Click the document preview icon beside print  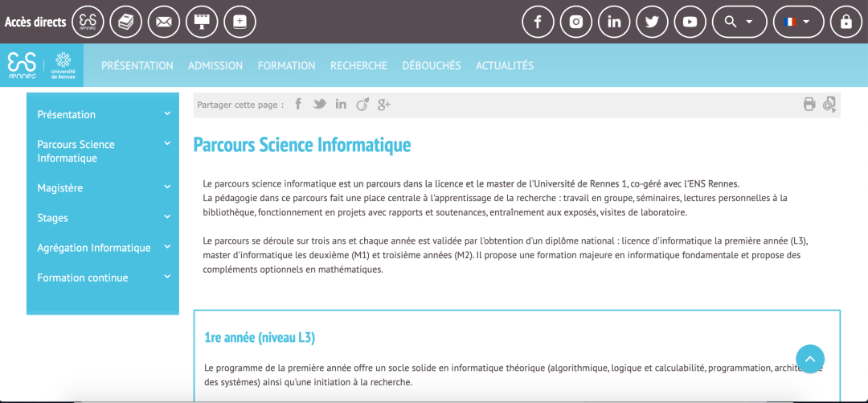(829, 105)
